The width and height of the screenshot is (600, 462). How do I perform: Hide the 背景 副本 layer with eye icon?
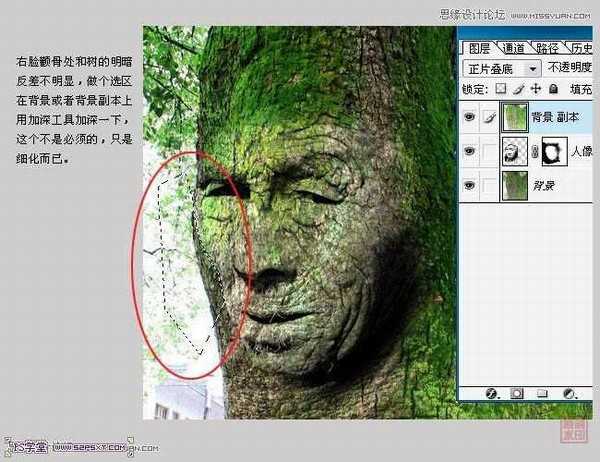click(x=469, y=118)
